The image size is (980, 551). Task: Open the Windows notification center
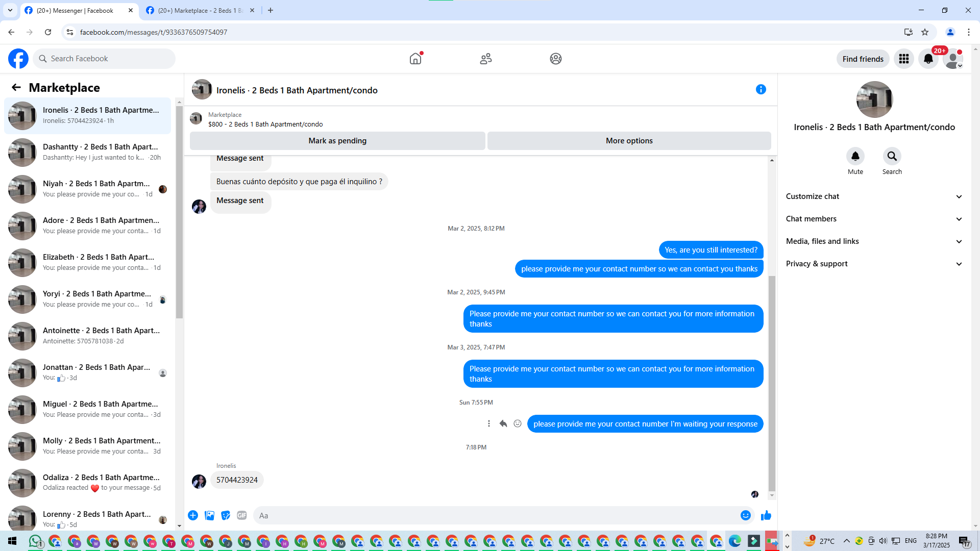pyautogui.click(x=964, y=541)
